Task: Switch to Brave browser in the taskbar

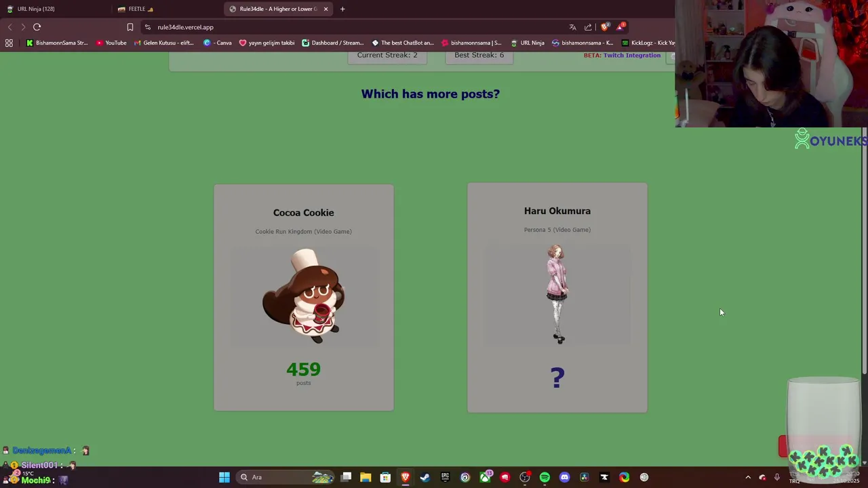Action: (406, 477)
